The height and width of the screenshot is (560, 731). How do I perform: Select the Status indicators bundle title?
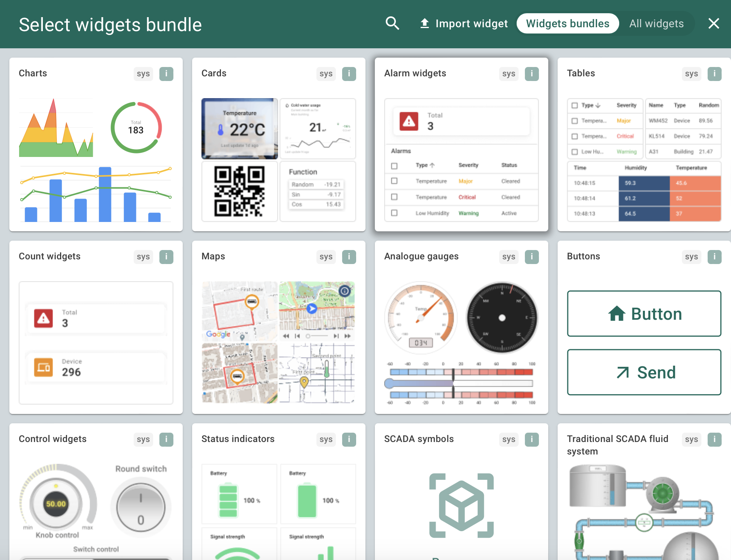point(238,439)
